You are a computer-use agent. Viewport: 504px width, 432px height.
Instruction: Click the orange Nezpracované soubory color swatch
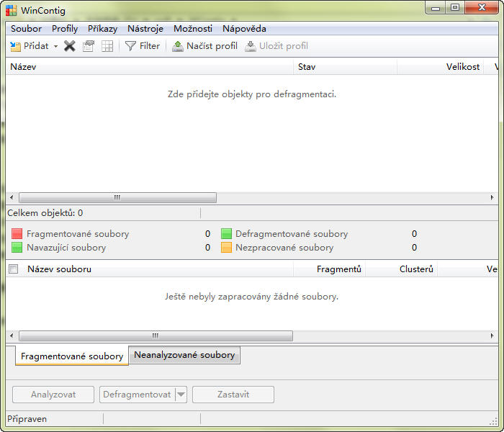[x=226, y=248]
